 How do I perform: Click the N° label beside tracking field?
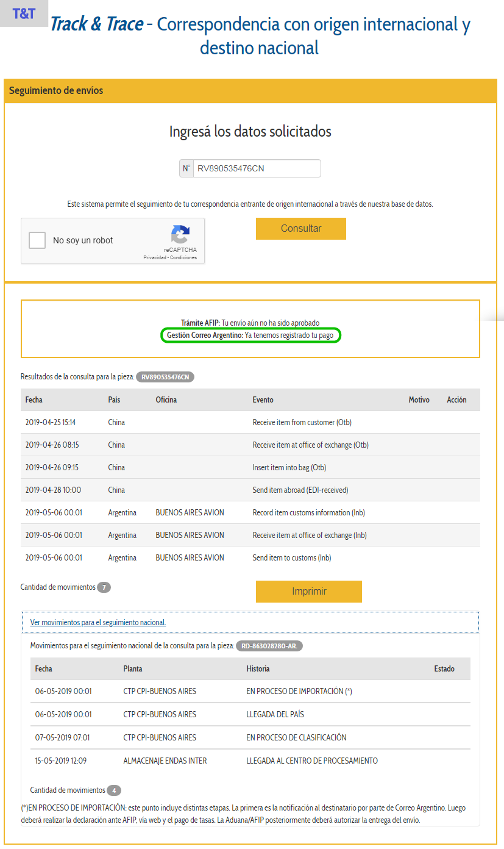[186, 168]
